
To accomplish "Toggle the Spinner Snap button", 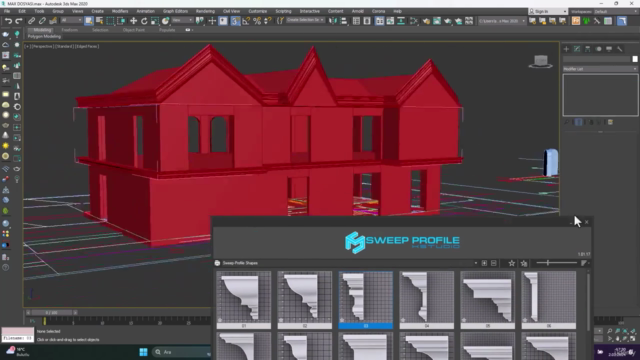I will [x=268, y=21].
